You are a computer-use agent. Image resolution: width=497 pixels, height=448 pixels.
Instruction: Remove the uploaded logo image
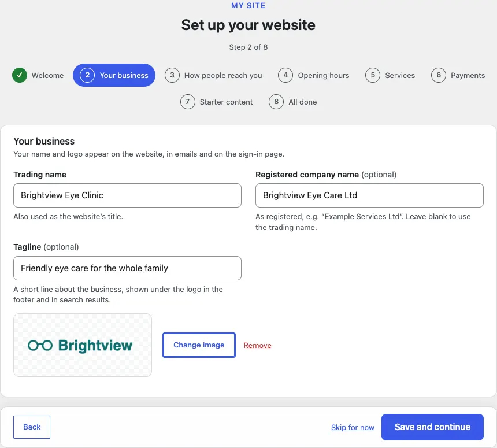257,345
